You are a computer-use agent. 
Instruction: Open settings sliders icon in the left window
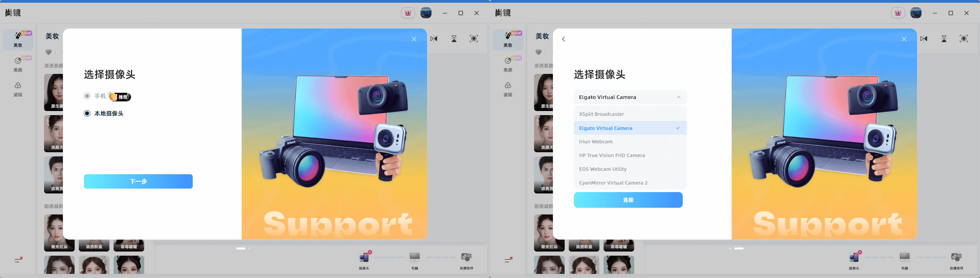click(18, 260)
